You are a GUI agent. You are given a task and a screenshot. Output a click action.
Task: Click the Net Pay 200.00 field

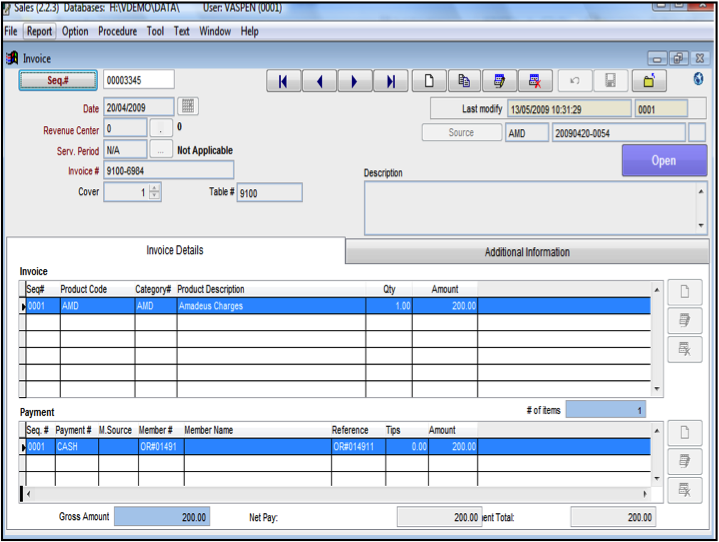pyautogui.click(x=439, y=517)
